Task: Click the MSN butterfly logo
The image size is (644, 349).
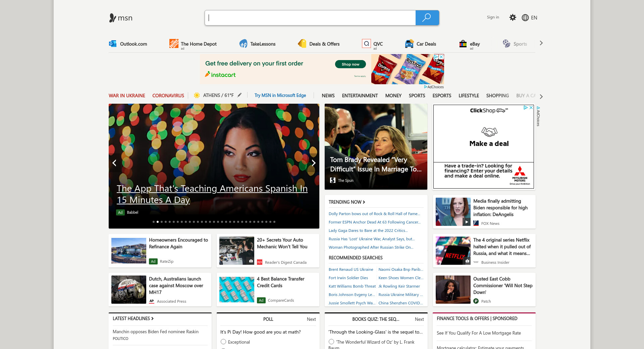Action: pos(113,18)
